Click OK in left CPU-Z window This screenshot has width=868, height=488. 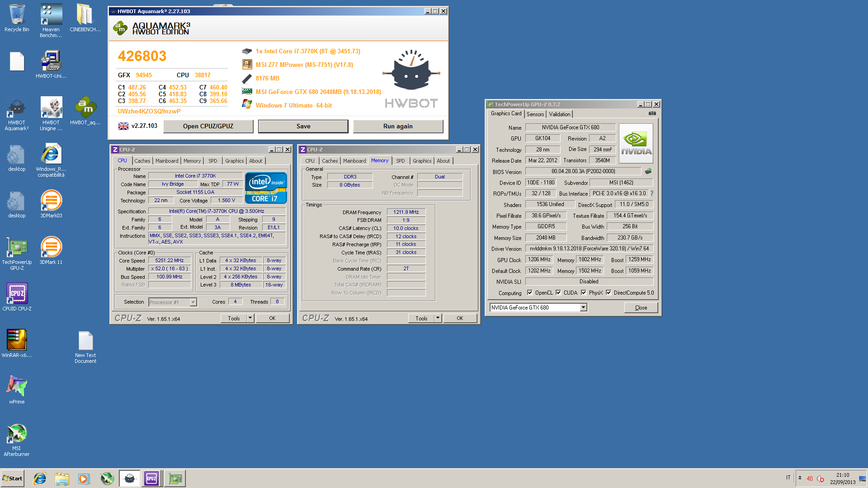coord(272,318)
